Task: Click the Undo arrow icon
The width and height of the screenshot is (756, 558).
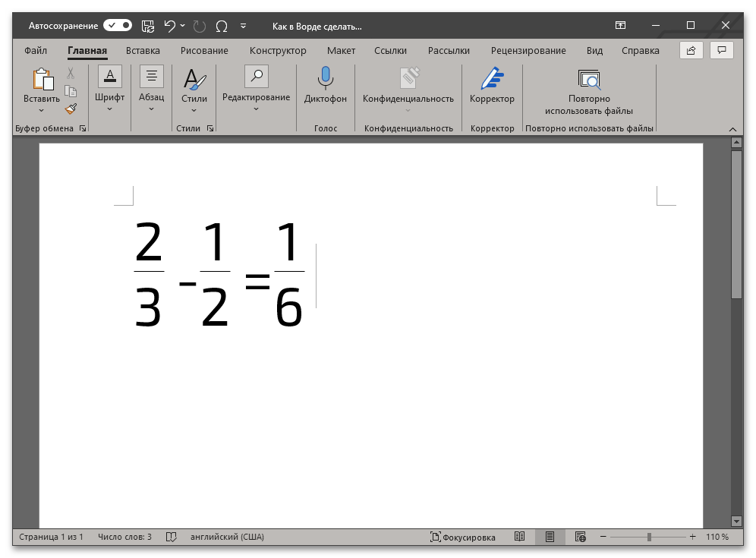Action: point(170,26)
